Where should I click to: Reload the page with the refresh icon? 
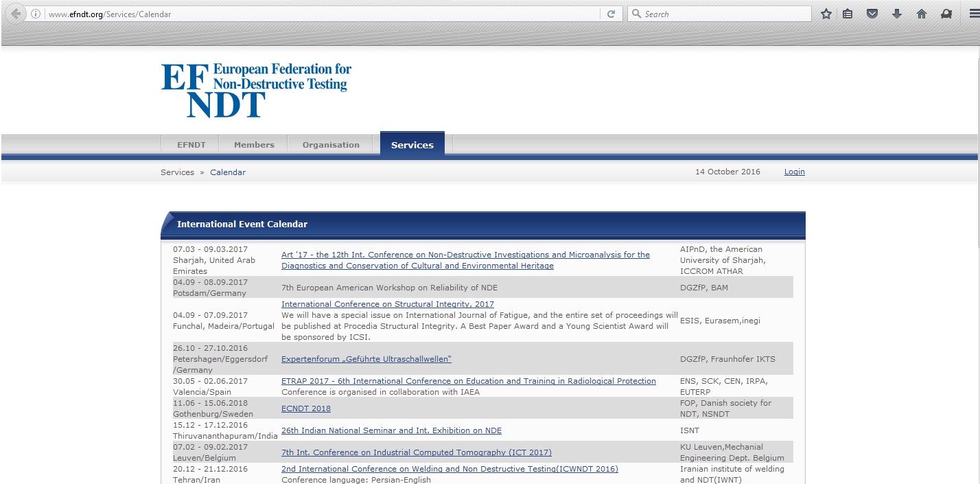611,14
